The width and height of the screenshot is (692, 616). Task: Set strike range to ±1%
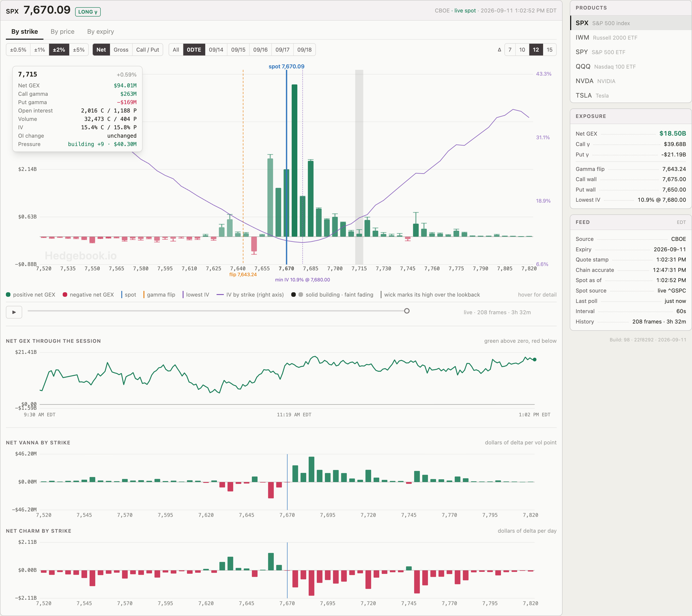coord(40,50)
